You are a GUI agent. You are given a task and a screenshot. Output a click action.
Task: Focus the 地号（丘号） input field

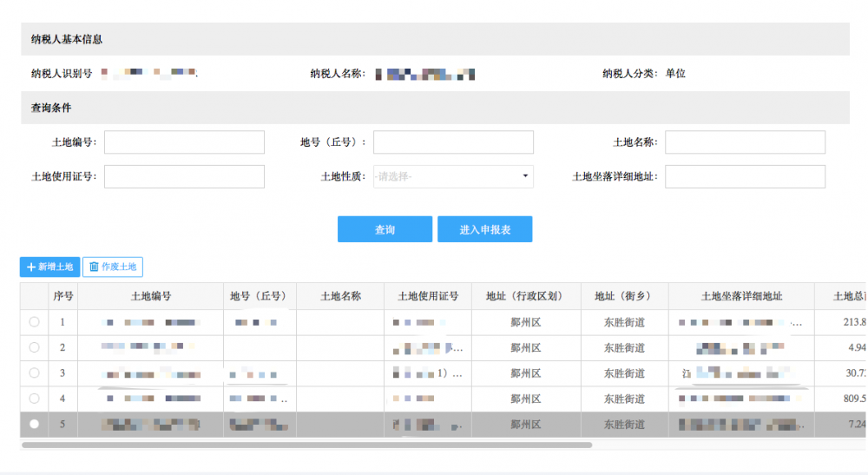[x=453, y=142]
